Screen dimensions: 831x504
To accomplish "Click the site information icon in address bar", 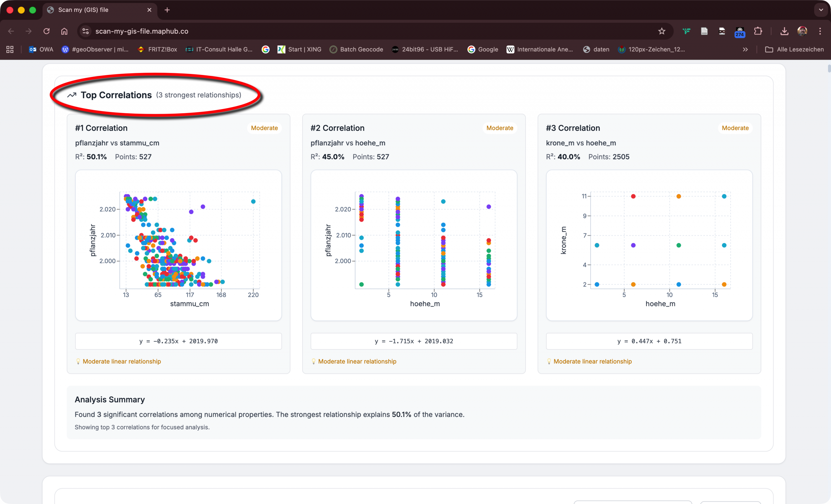I will 86,31.
